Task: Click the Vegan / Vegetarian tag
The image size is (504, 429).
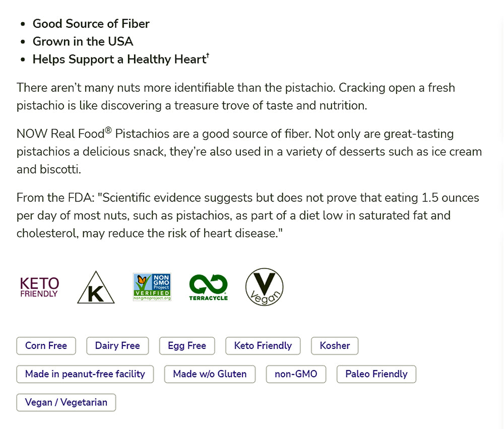Action: 66,402
